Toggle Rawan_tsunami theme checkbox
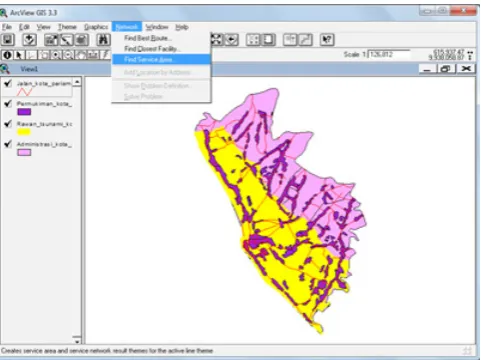The width and height of the screenshot is (481, 360). 8,124
